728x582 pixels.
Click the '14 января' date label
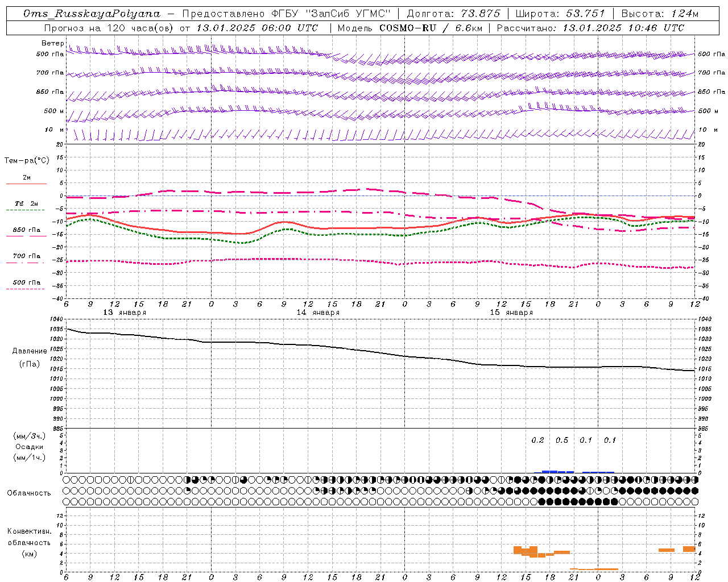point(318,313)
